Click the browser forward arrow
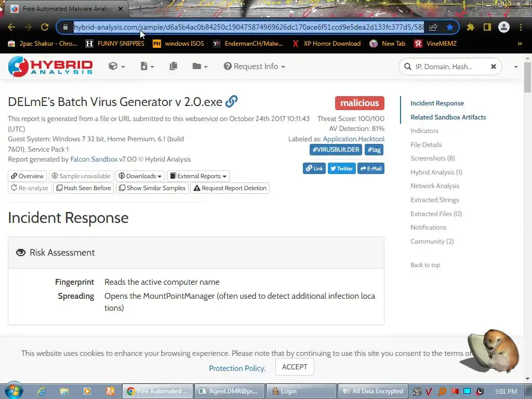 28,27
